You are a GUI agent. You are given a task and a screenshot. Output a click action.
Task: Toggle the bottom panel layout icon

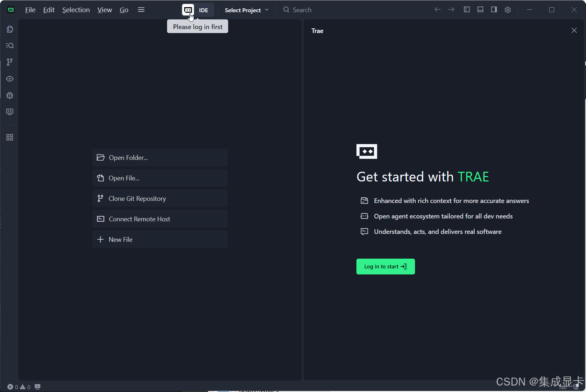[480, 10]
